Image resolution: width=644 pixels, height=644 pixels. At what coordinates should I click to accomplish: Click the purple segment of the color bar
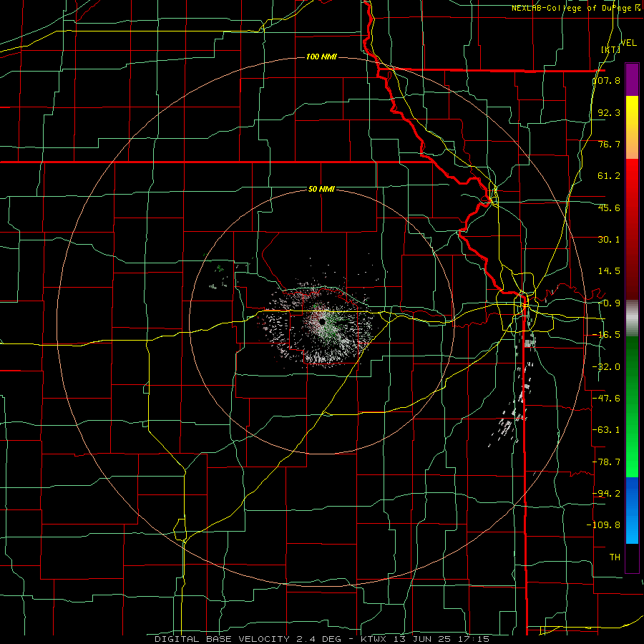click(x=632, y=79)
